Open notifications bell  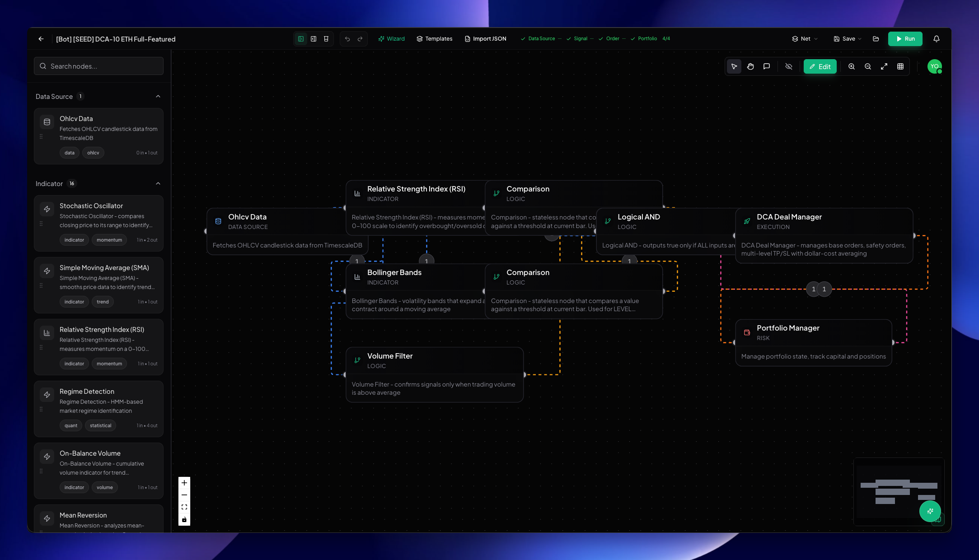tap(937, 39)
